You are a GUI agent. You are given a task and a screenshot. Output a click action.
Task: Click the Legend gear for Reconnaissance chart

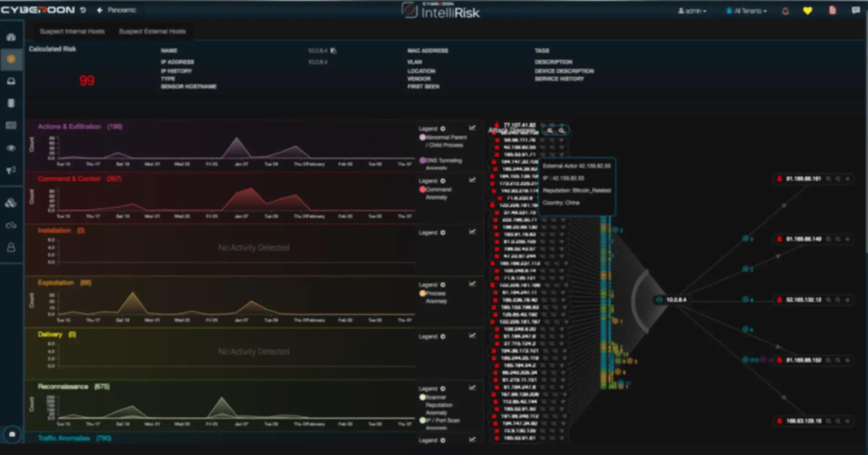[443, 388]
